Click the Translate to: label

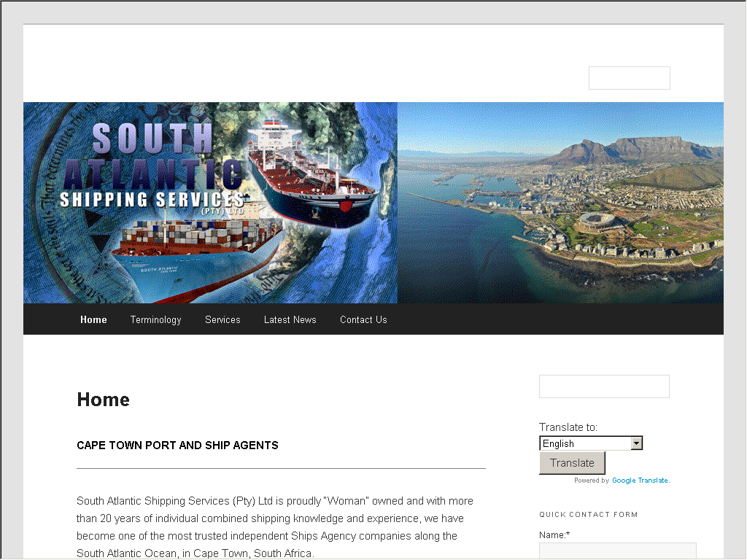point(568,427)
